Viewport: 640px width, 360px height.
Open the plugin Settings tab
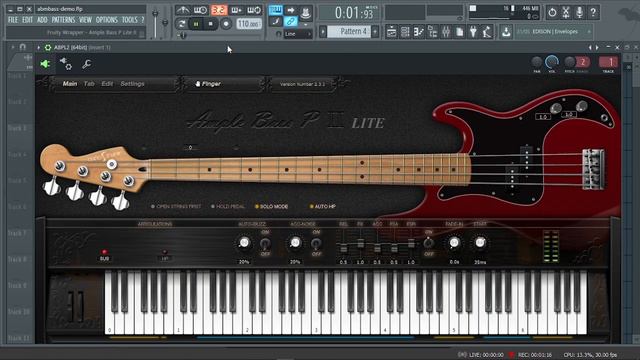point(132,84)
